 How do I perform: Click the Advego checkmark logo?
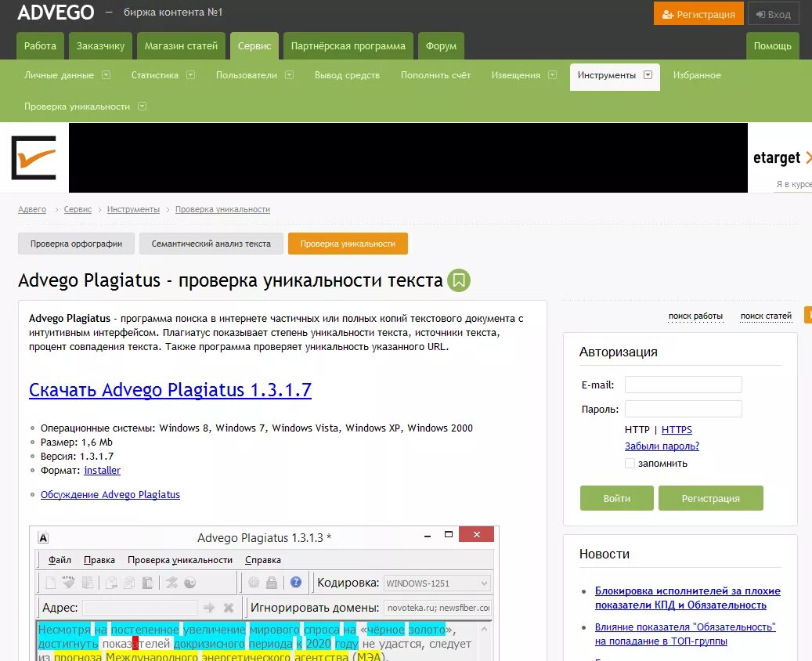34,157
